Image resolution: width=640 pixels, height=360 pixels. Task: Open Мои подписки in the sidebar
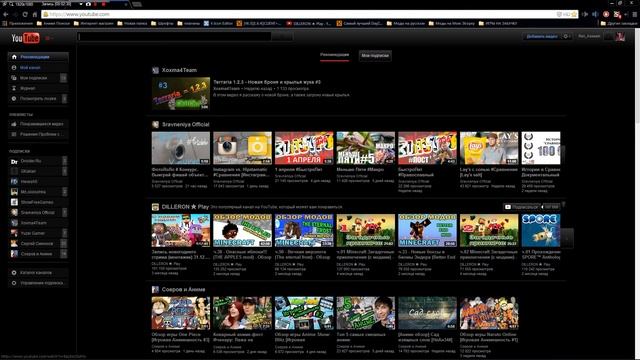tap(38, 78)
